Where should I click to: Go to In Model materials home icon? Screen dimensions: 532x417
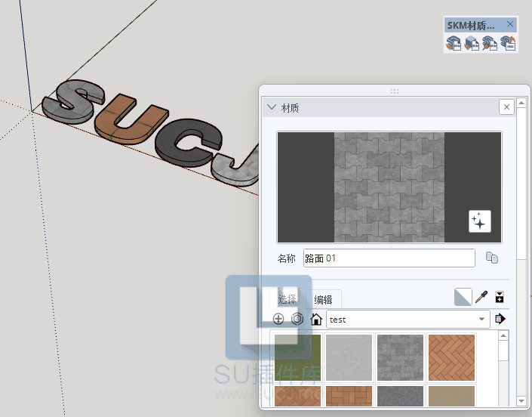pos(316,319)
